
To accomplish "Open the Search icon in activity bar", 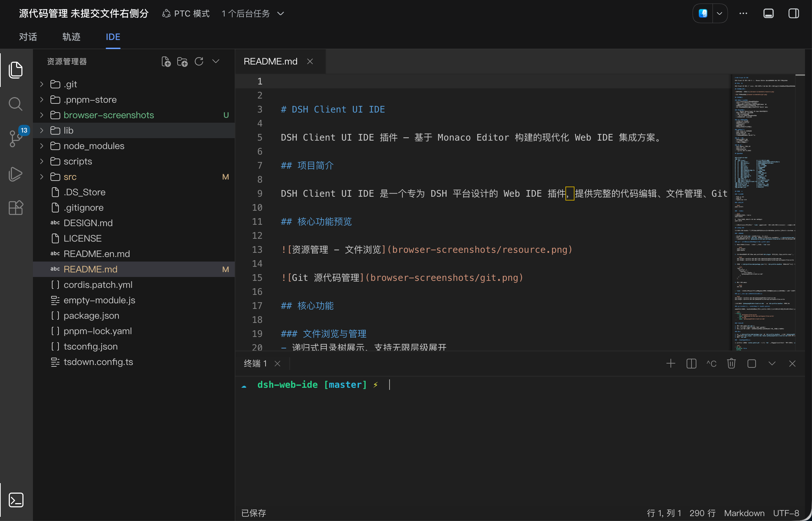I will click(x=16, y=104).
